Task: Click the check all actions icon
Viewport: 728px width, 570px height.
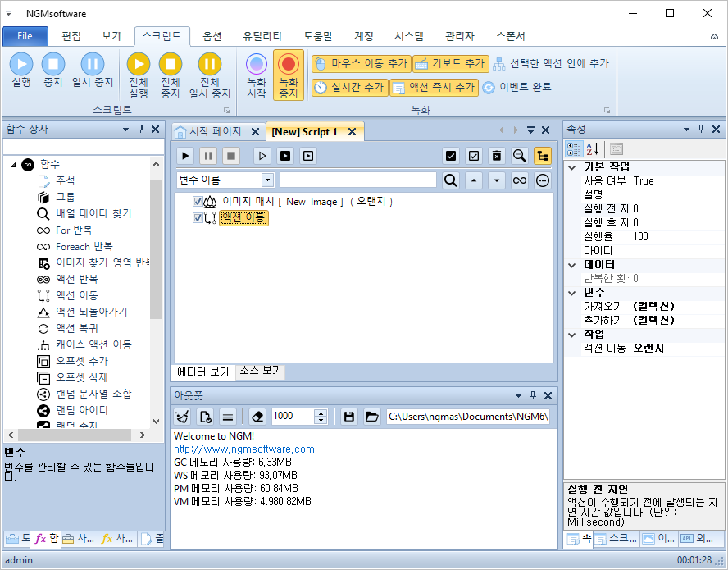Action: coord(450,156)
